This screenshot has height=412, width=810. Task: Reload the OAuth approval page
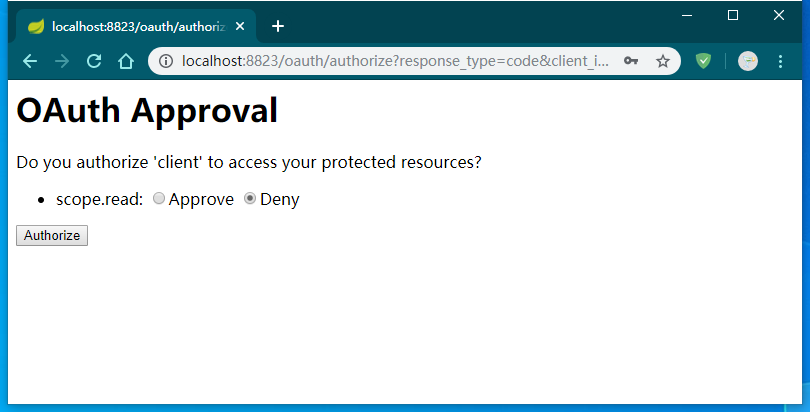pyautogui.click(x=94, y=61)
